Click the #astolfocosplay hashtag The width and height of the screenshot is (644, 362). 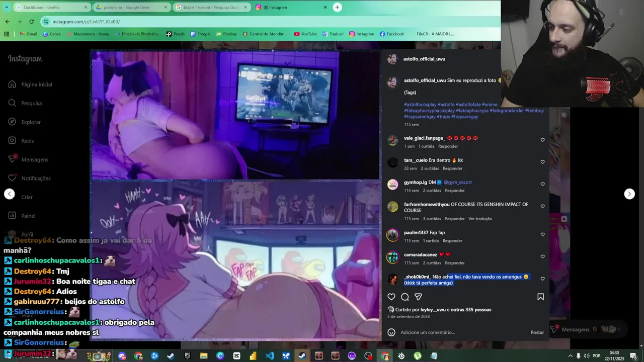tap(420, 105)
